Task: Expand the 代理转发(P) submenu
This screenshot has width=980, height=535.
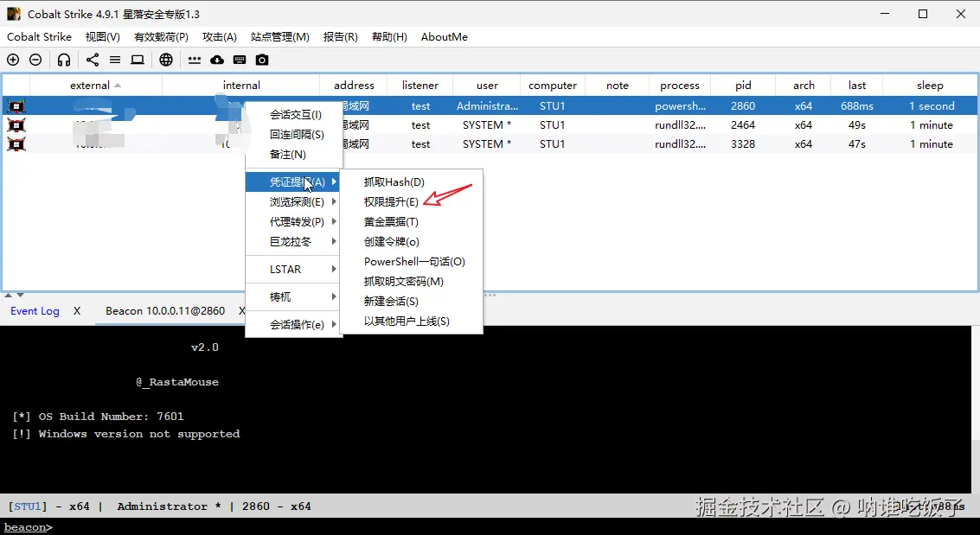Action: pyautogui.click(x=294, y=221)
